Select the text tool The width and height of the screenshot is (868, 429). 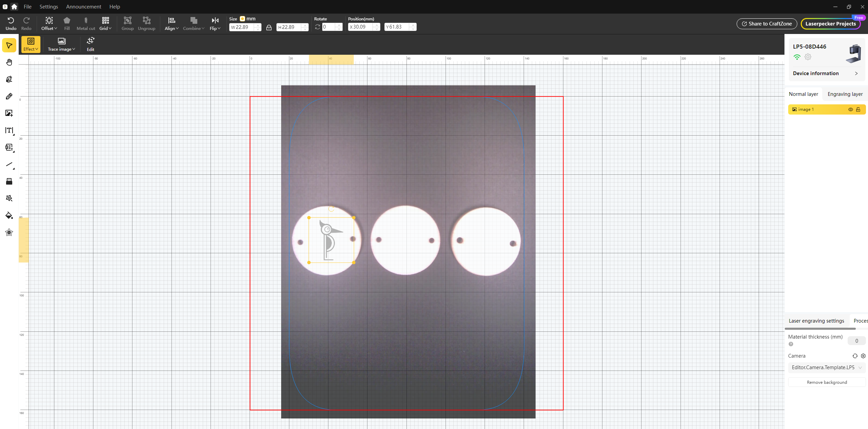(9, 130)
